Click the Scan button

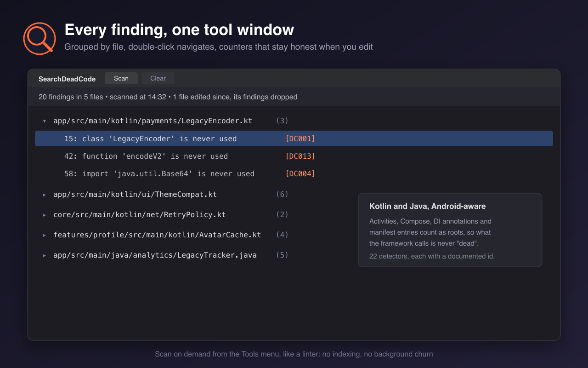[x=121, y=78]
